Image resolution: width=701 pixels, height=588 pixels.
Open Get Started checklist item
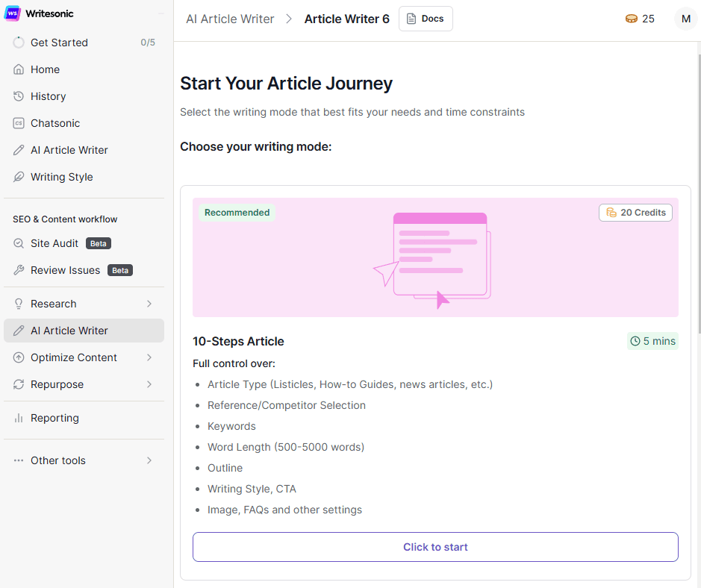pos(60,43)
